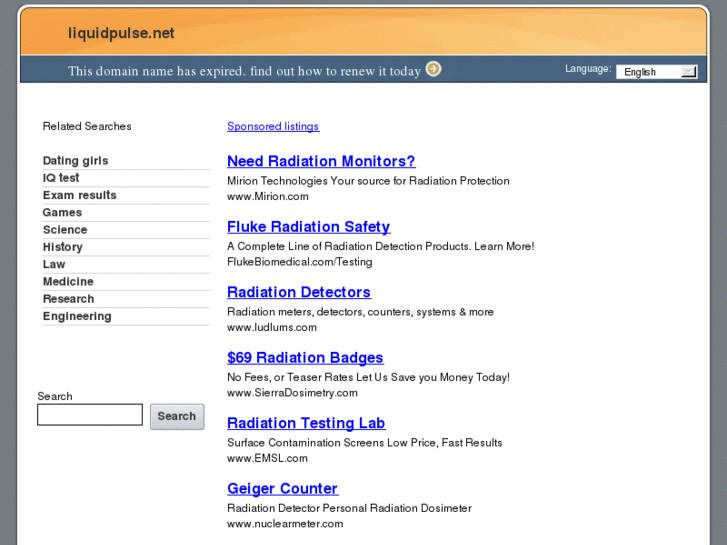Click www.EMSL.com URL text
This screenshot has width=727, height=545.
click(267, 458)
